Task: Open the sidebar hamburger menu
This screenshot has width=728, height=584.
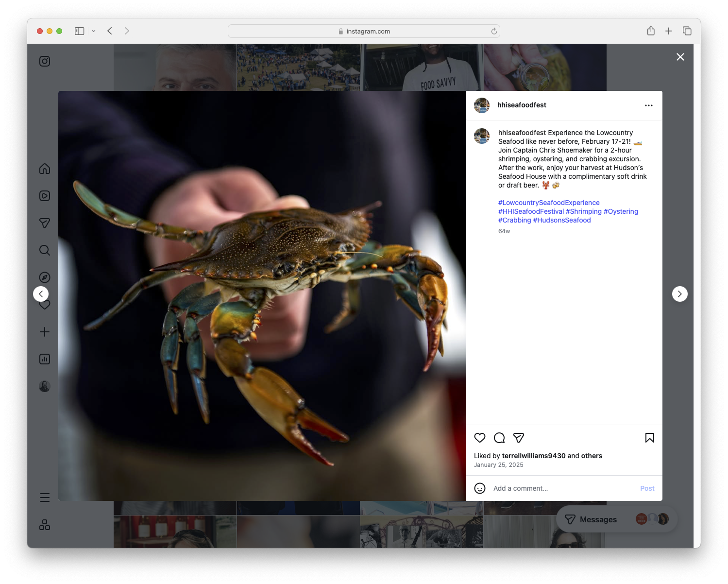Action: [x=44, y=497]
